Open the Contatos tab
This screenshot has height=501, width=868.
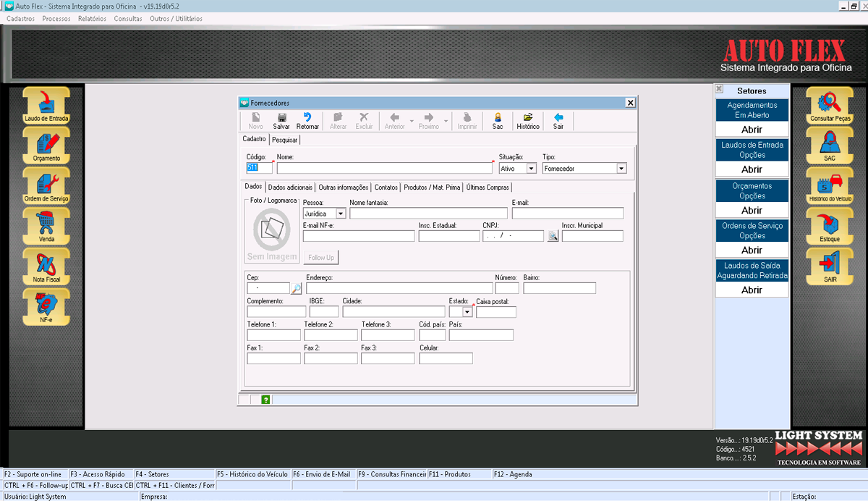(386, 188)
